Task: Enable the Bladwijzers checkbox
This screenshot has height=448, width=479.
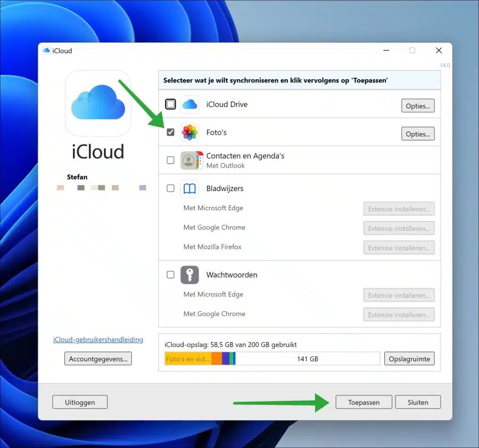Action: point(170,188)
